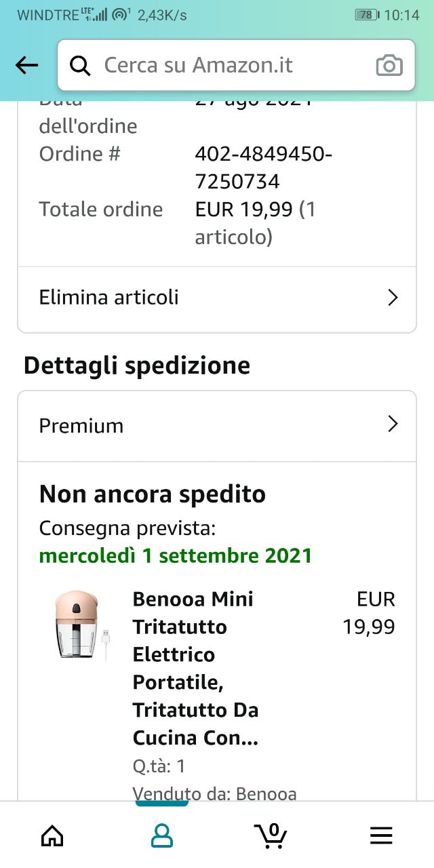Tap seller name Benooa
Viewport: 434px width, 868px height.
[266, 793]
